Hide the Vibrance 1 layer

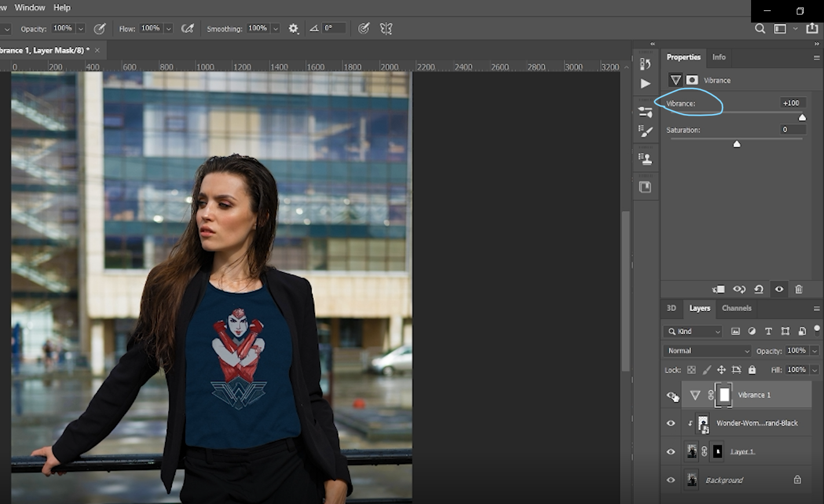click(671, 395)
